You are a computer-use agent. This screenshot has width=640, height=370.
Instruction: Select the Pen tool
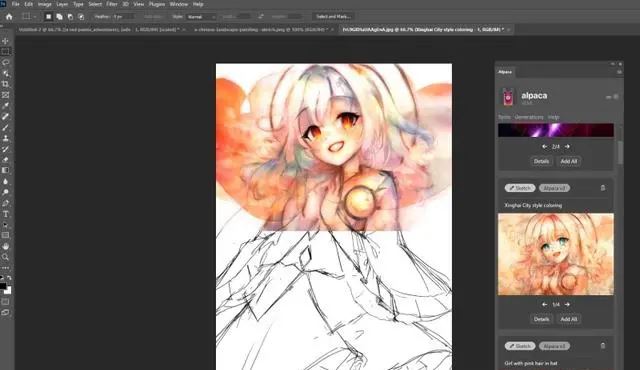coord(5,203)
